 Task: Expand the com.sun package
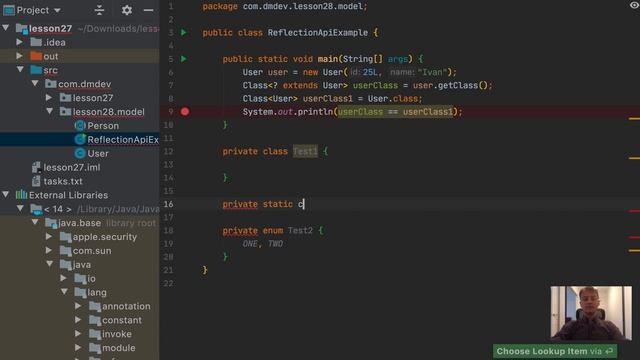[x=49, y=250]
